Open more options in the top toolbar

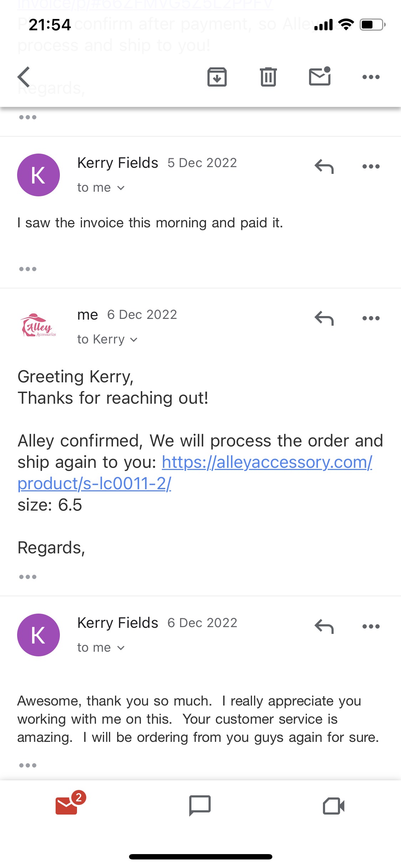(x=371, y=77)
